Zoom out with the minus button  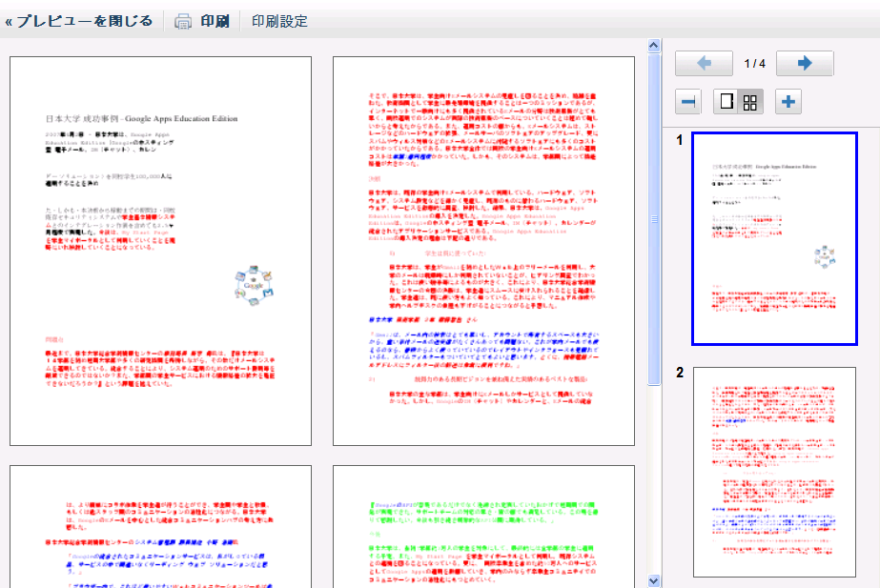[688, 102]
